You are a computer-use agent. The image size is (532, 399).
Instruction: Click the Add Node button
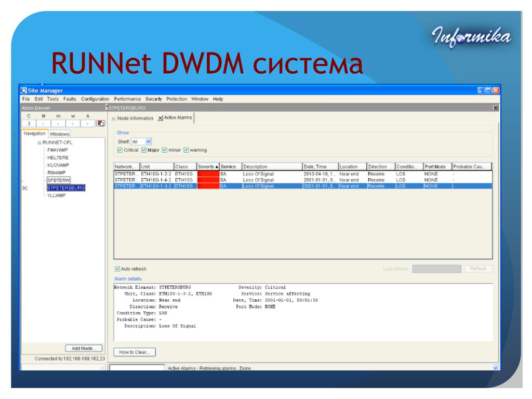(x=84, y=349)
